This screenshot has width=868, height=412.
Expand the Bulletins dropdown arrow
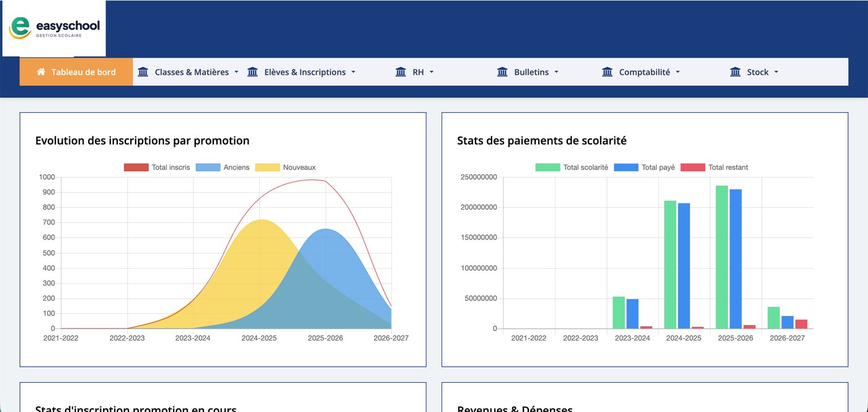coord(556,72)
